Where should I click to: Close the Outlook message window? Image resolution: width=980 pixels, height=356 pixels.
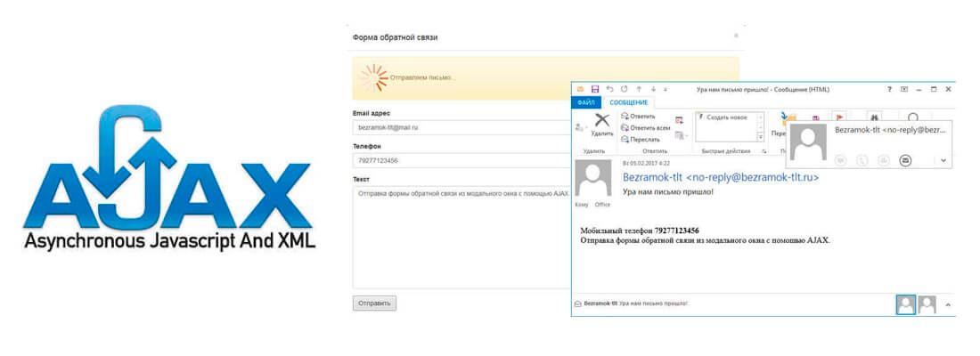tap(948, 89)
